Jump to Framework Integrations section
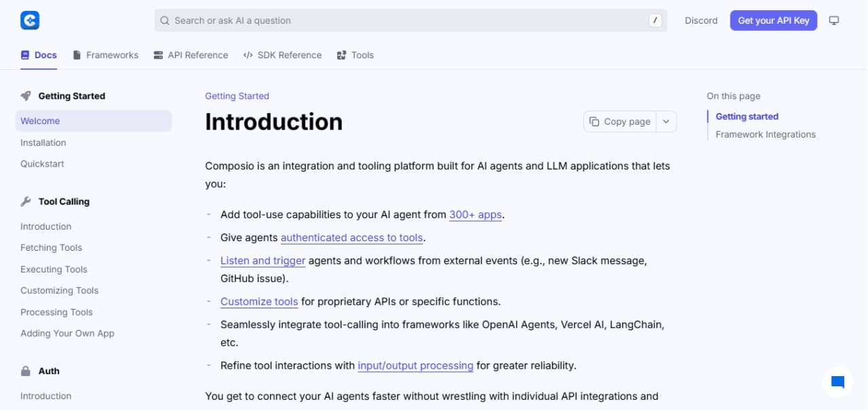868x410 pixels. coord(766,134)
